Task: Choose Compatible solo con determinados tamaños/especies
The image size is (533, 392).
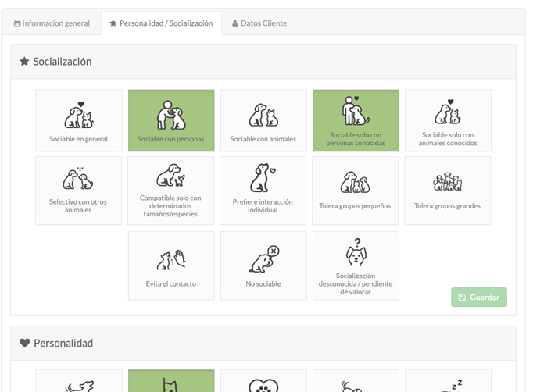Action: (x=170, y=191)
